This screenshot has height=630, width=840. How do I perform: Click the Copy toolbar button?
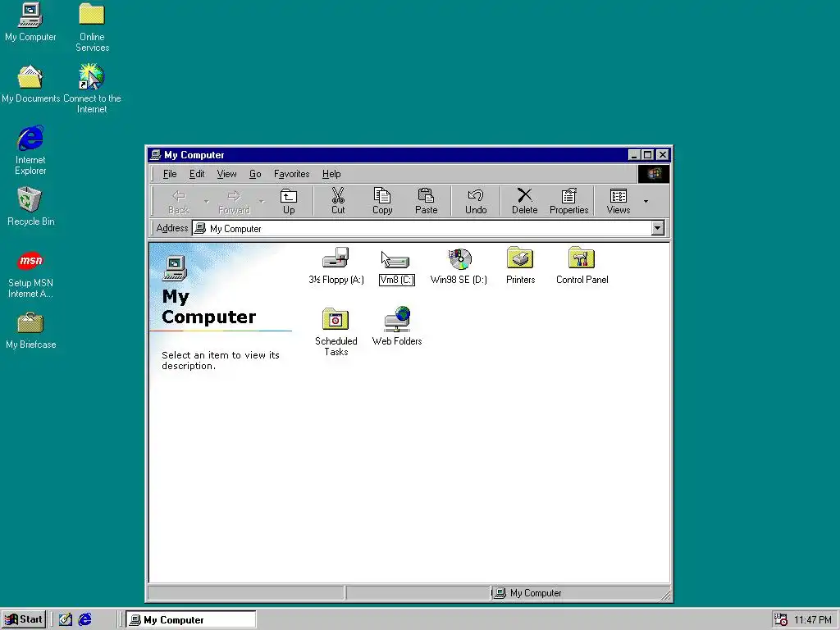click(x=382, y=202)
